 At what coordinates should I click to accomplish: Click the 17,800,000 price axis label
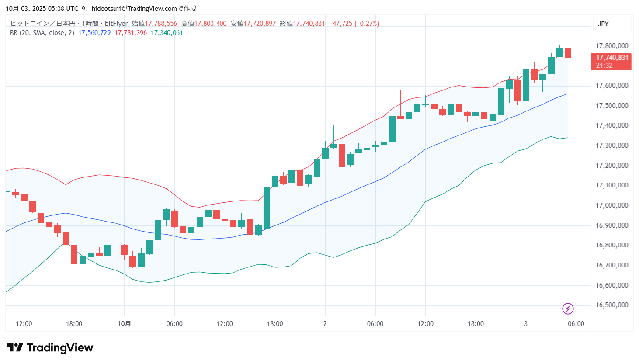612,46
